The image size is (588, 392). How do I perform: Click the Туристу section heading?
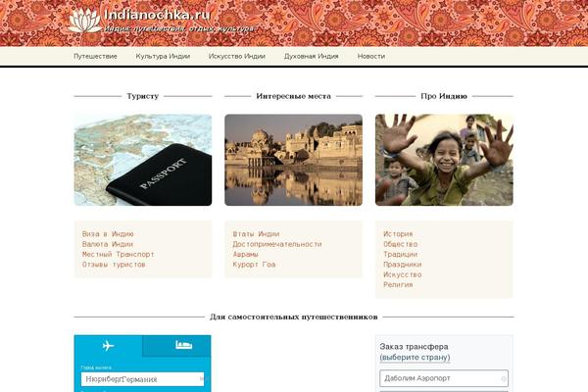pyautogui.click(x=143, y=96)
